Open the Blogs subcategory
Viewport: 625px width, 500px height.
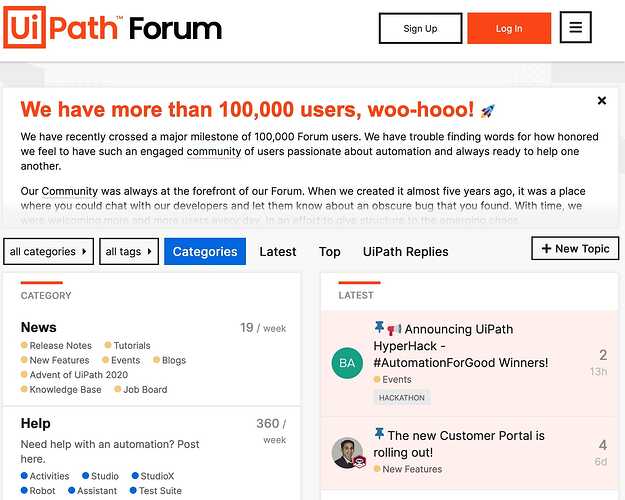169,360
